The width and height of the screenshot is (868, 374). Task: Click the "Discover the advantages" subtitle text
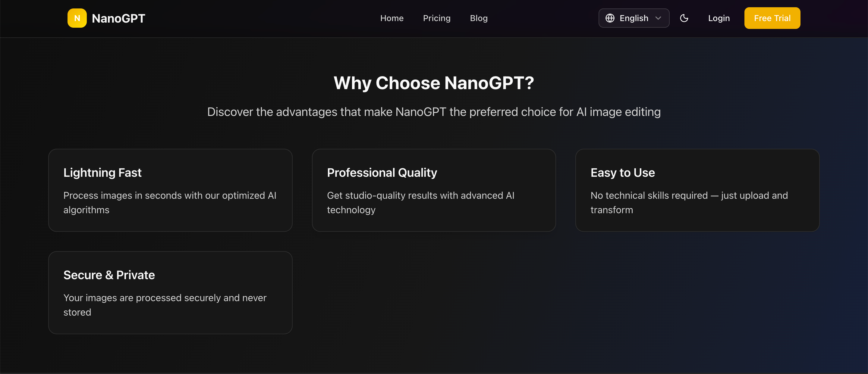(x=434, y=112)
